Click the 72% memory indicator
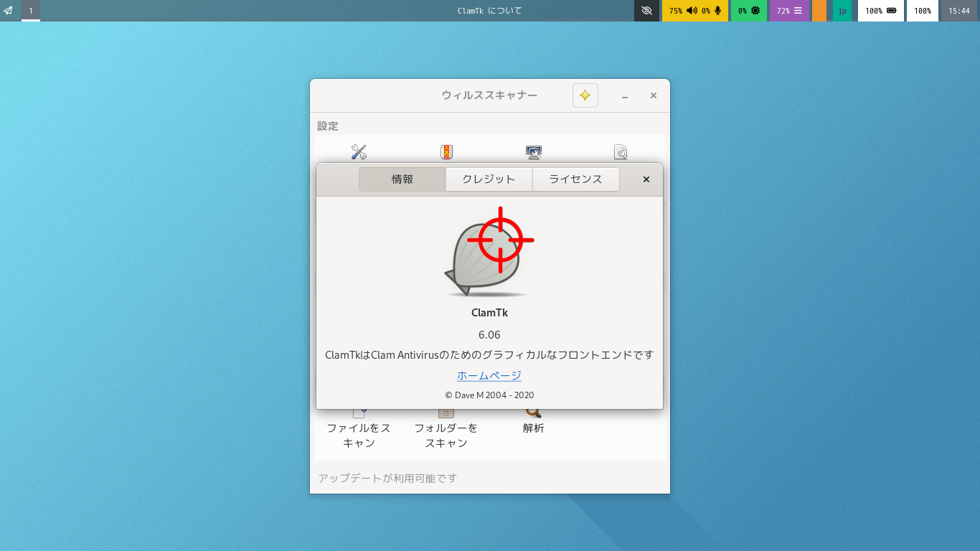The height and width of the screenshot is (551, 980). (789, 11)
